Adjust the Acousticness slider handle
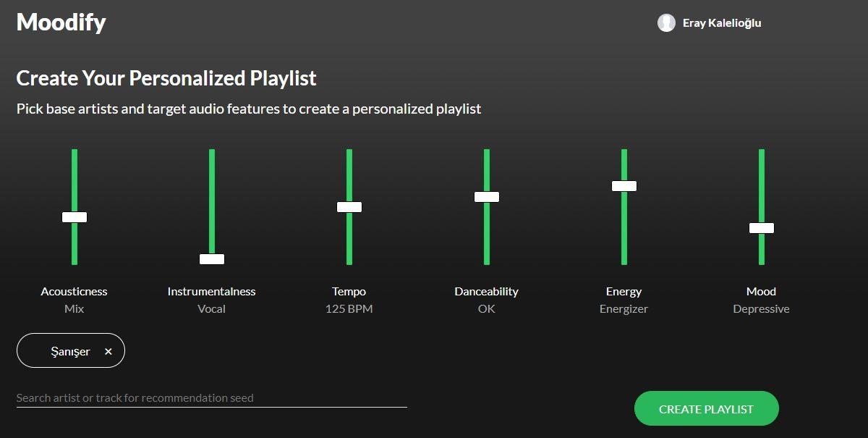 (x=73, y=216)
